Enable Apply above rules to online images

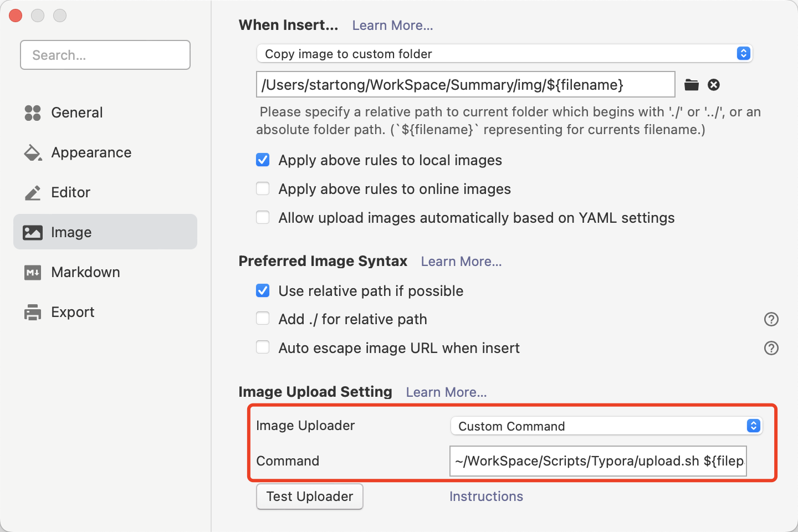tap(263, 189)
